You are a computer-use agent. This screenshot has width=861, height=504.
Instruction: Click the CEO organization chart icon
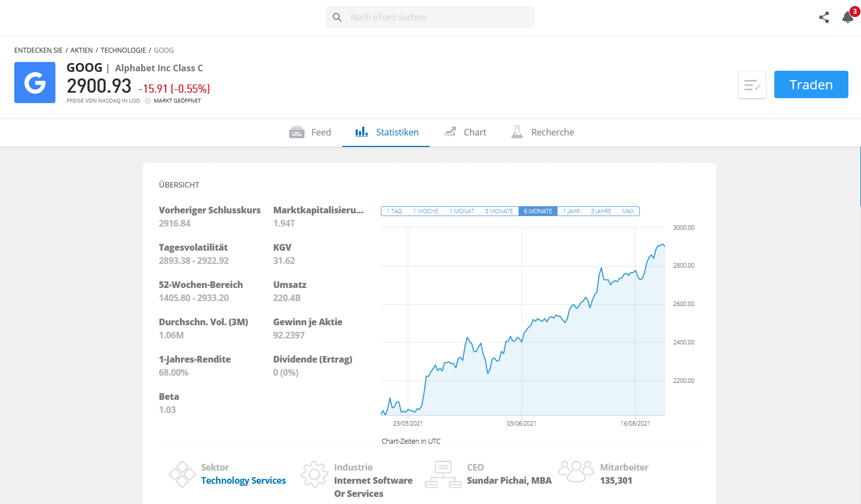[x=443, y=474]
